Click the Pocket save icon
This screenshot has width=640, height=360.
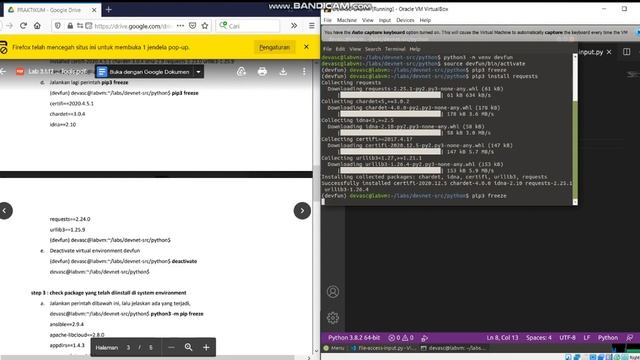[x=193, y=26]
